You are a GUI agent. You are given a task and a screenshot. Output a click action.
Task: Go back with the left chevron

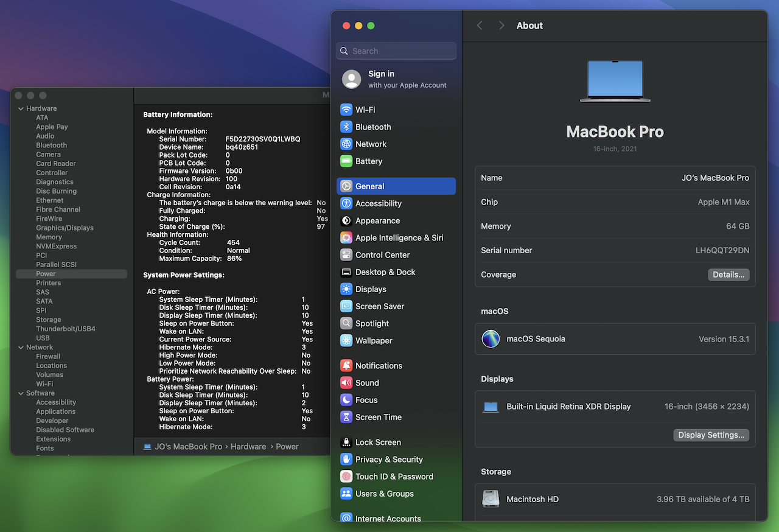pyautogui.click(x=480, y=26)
